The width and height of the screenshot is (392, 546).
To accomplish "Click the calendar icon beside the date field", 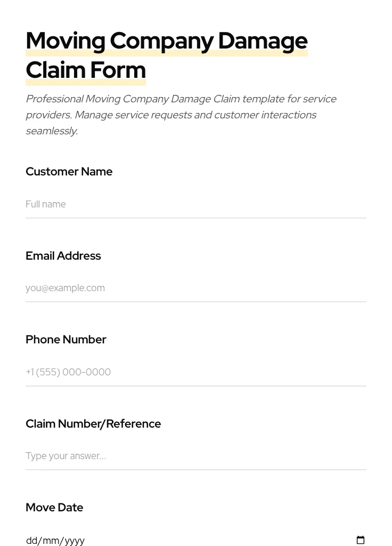I will [x=361, y=540].
